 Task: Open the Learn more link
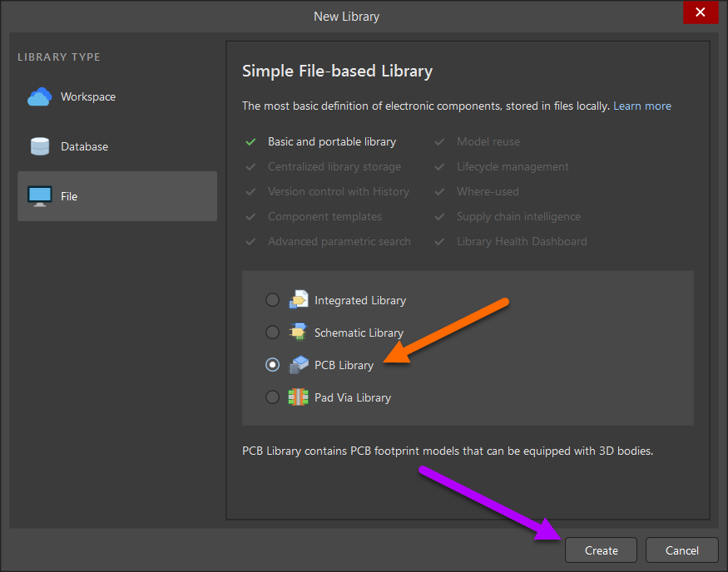tap(641, 106)
